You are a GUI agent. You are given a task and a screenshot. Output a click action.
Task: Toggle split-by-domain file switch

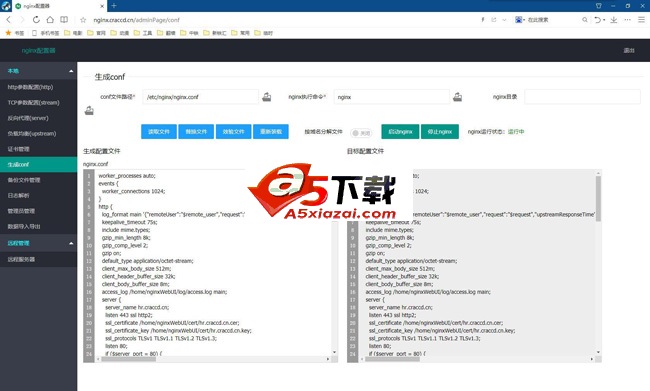point(361,133)
